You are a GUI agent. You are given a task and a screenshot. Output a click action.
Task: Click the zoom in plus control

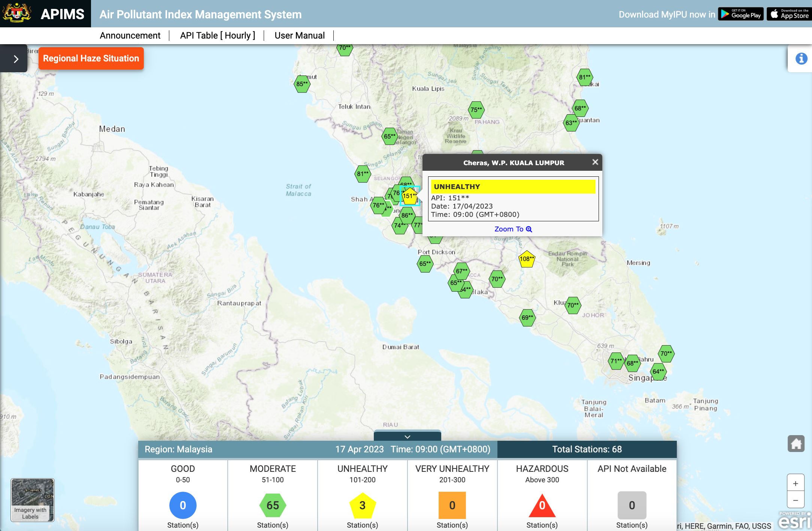(x=796, y=483)
